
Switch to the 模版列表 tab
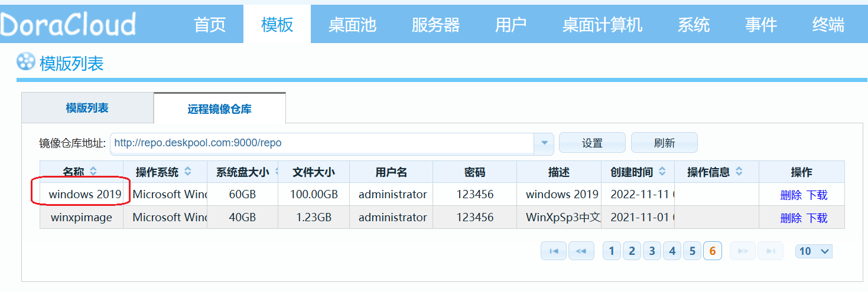pos(87,108)
